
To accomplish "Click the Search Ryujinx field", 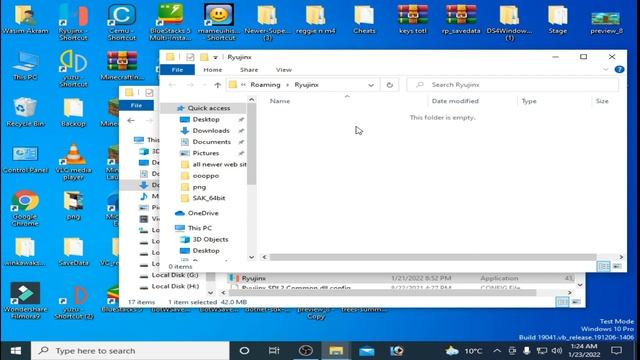I will tap(513, 85).
